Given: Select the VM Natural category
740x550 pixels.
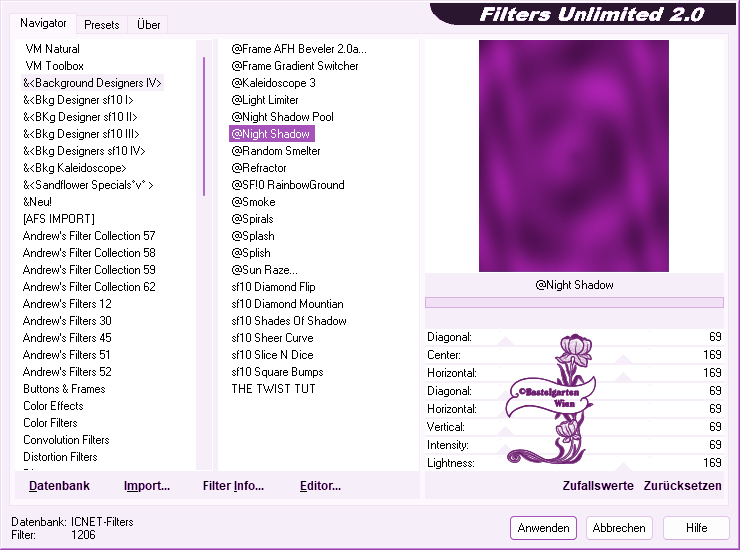Looking at the screenshot, I should tap(52, 49).
